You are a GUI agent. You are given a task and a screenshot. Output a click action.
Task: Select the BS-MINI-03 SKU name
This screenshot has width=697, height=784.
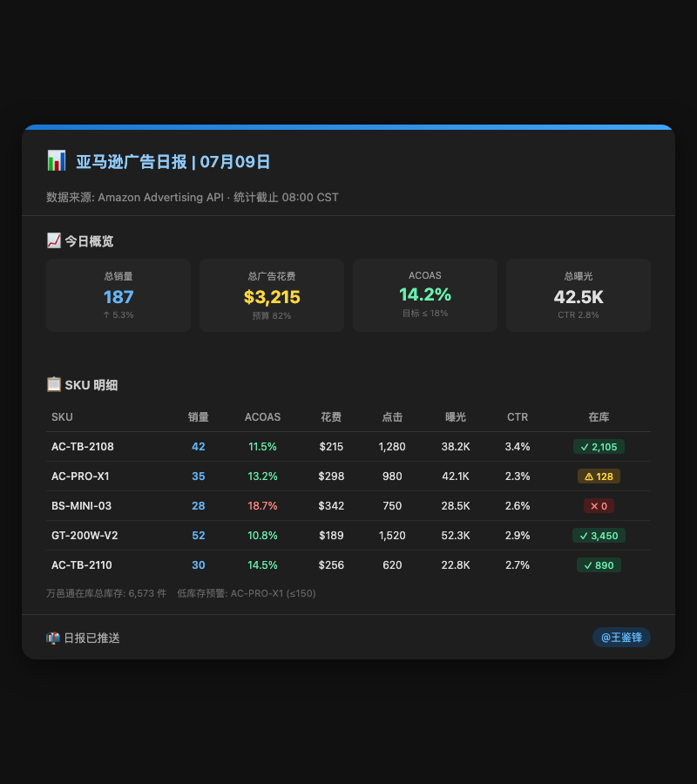click(82, 505)
